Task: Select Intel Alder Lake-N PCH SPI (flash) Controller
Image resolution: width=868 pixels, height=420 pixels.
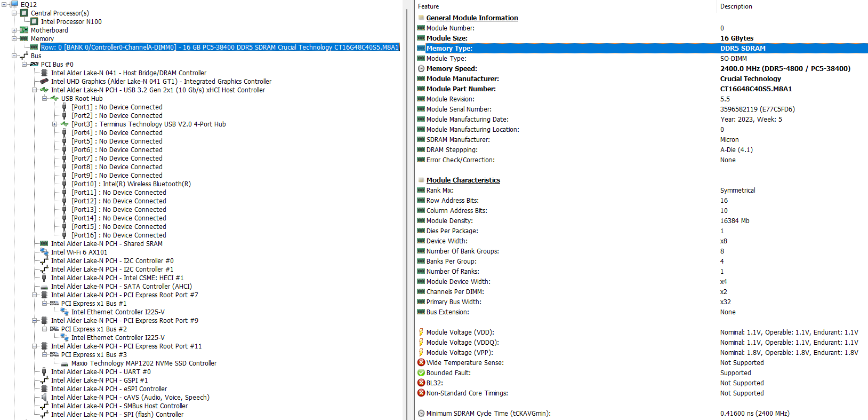Action: 117,414
